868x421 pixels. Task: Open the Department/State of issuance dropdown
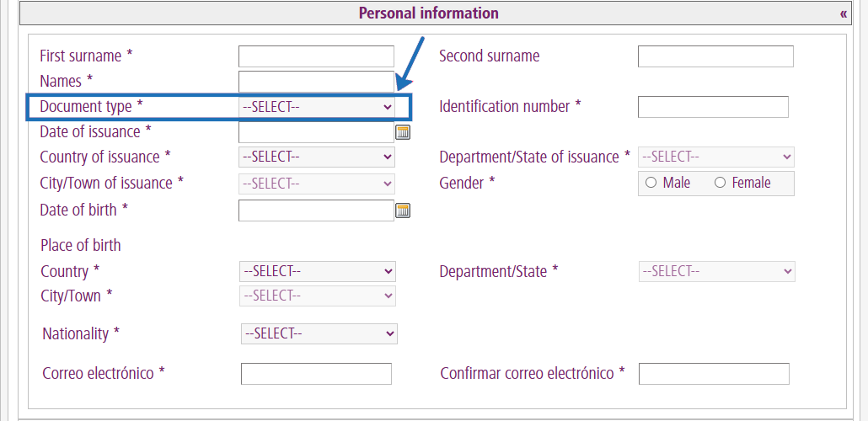coord(716,157)
